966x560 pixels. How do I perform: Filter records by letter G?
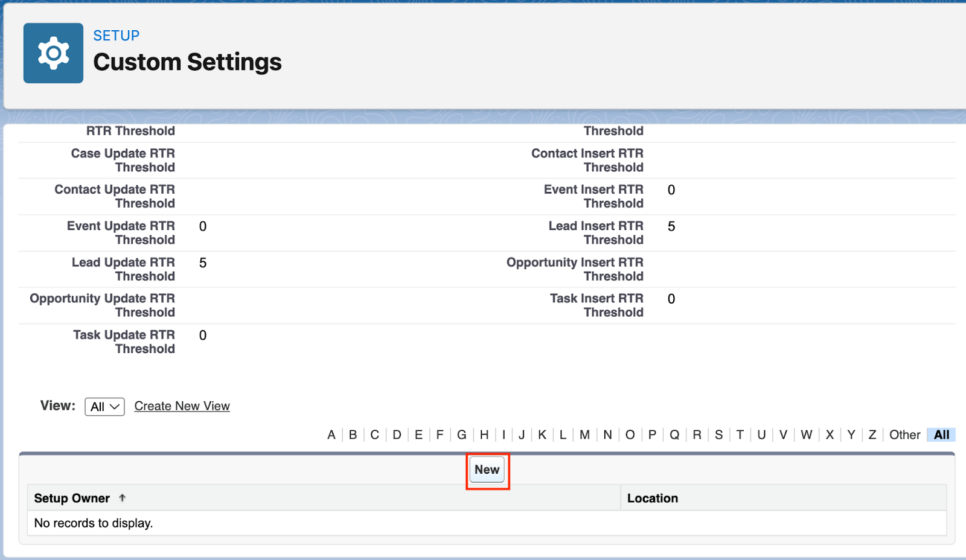[x=462, y=434]
